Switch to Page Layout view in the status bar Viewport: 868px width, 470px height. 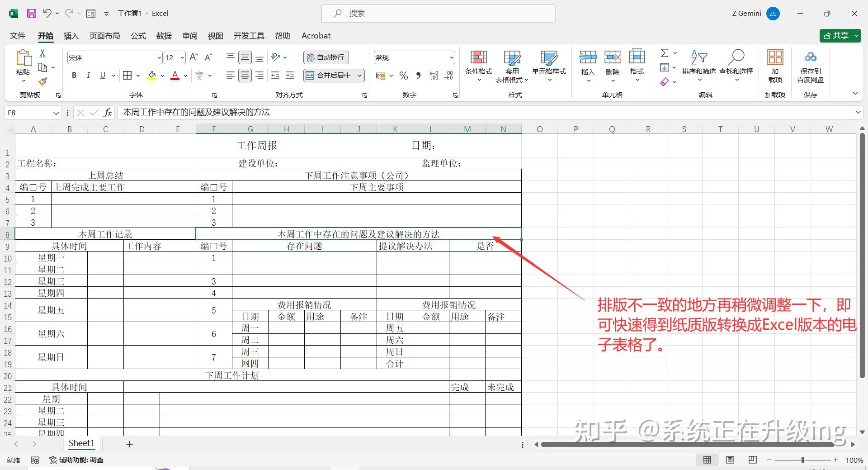730,460
